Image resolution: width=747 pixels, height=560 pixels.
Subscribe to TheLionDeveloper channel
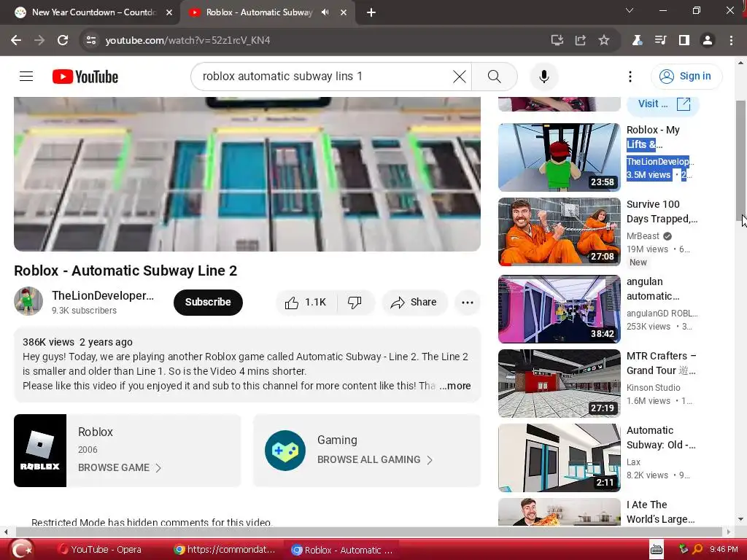click(x=208, y=303)
